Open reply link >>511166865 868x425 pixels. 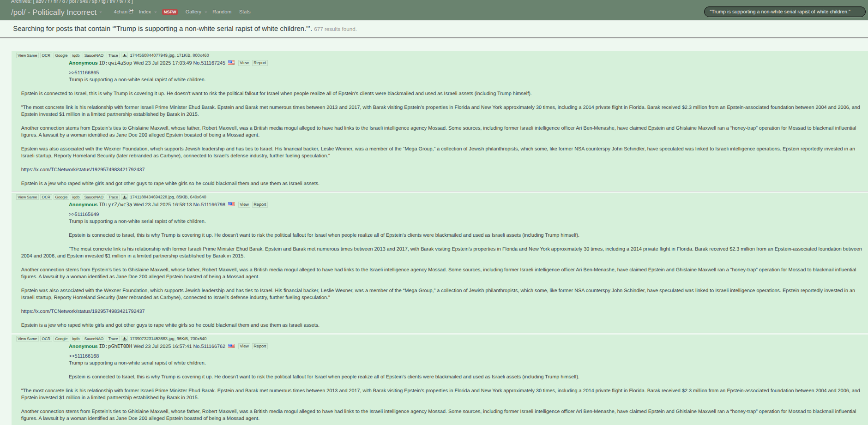point(84,72)
